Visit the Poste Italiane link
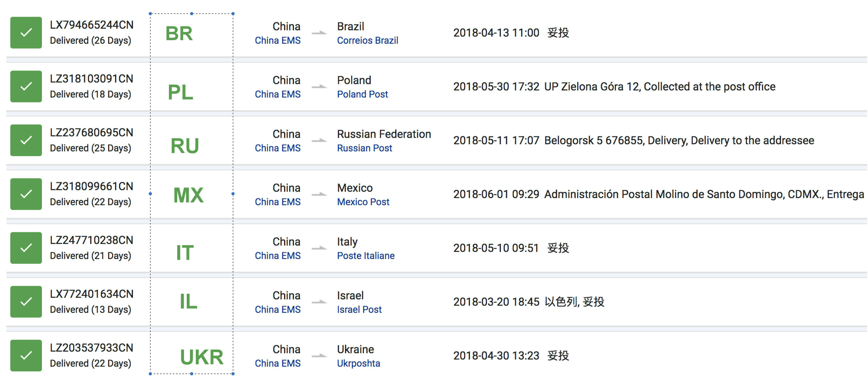 (x=366, y=256)
